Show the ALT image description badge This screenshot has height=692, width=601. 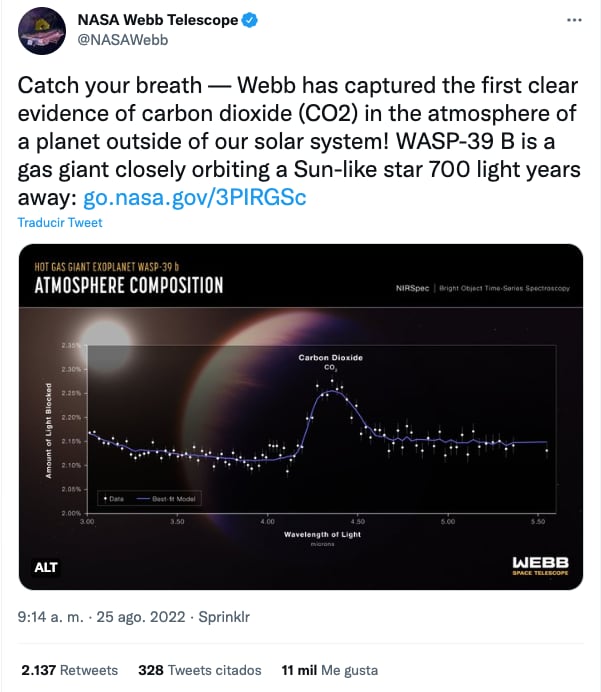[46, 567]
